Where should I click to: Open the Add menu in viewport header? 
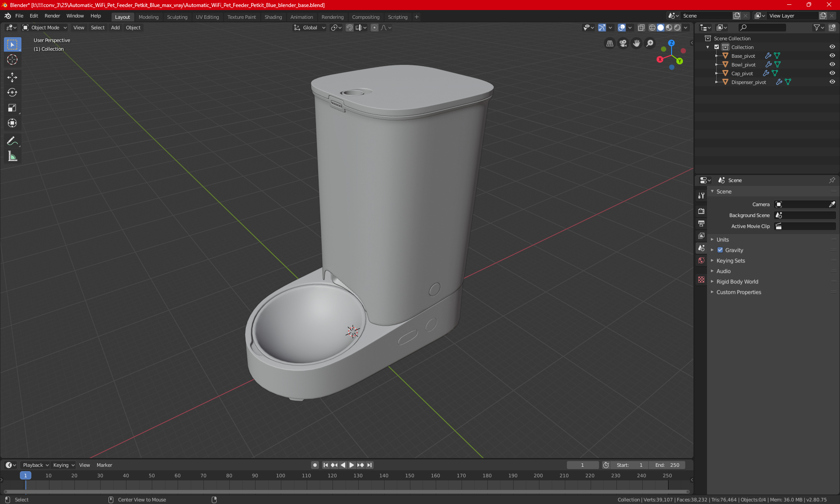coord(115,28)
